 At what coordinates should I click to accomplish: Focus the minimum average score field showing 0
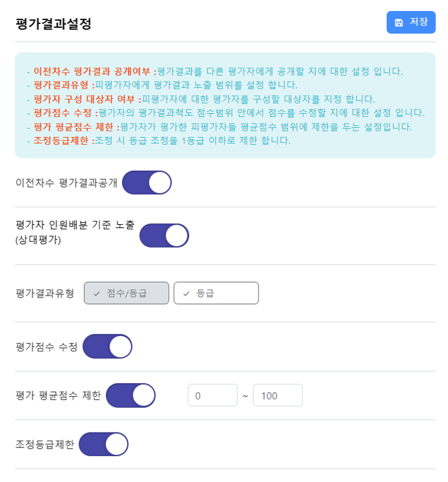[212, 395]
